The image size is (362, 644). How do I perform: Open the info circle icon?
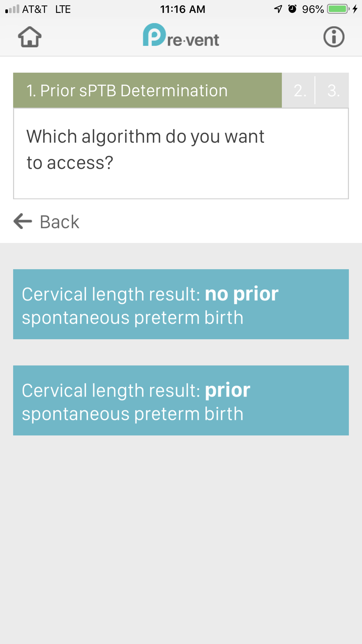(x=333, y=37)
